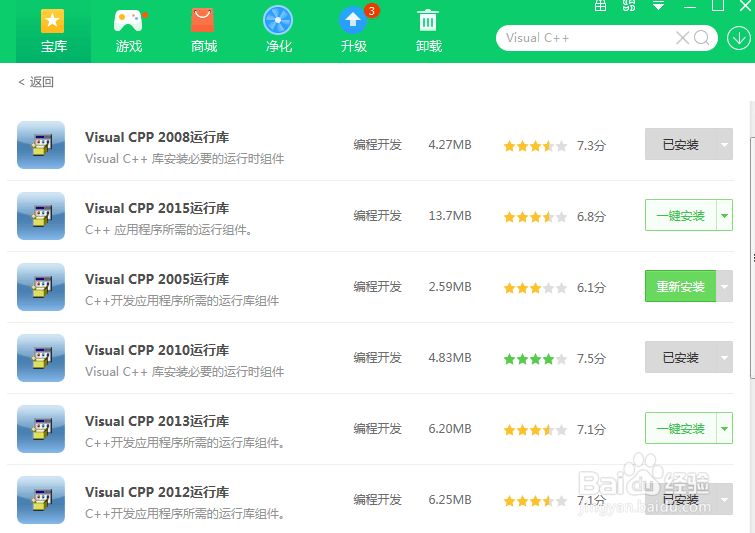Open the 升级 tab with 3 badge

tap(354, 31)
